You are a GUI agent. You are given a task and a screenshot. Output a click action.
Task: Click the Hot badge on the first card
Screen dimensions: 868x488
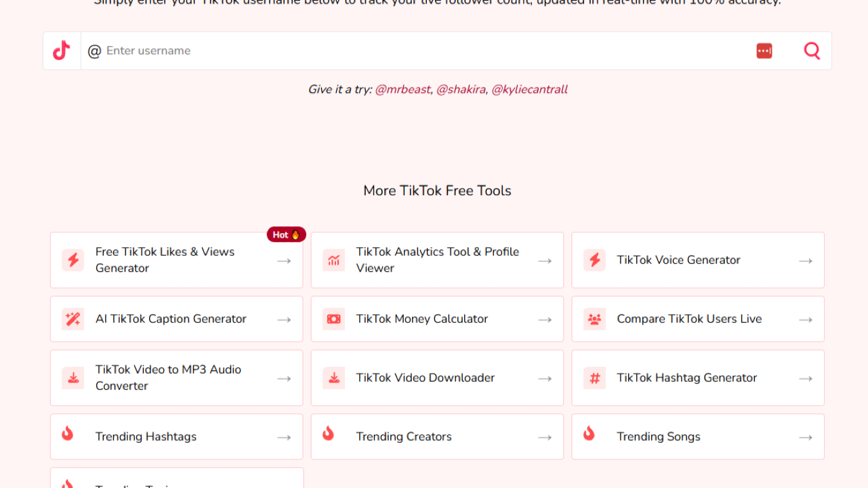point(287,235)
